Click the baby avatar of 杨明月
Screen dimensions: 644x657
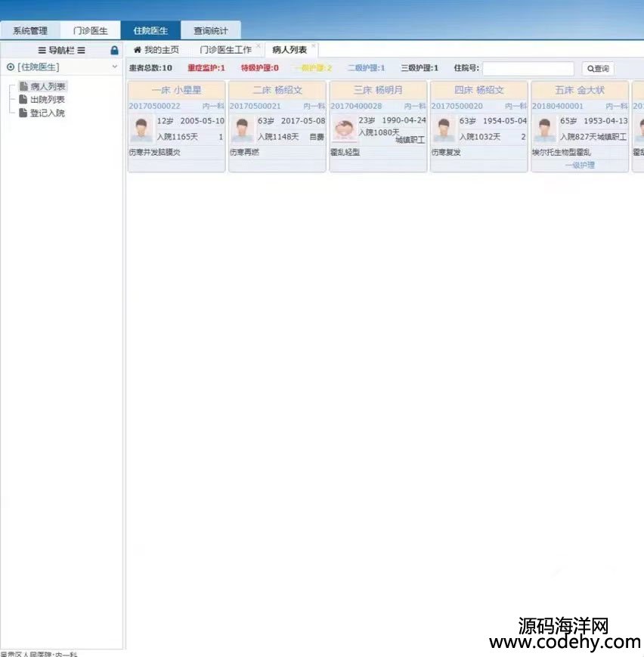(344, 129)
